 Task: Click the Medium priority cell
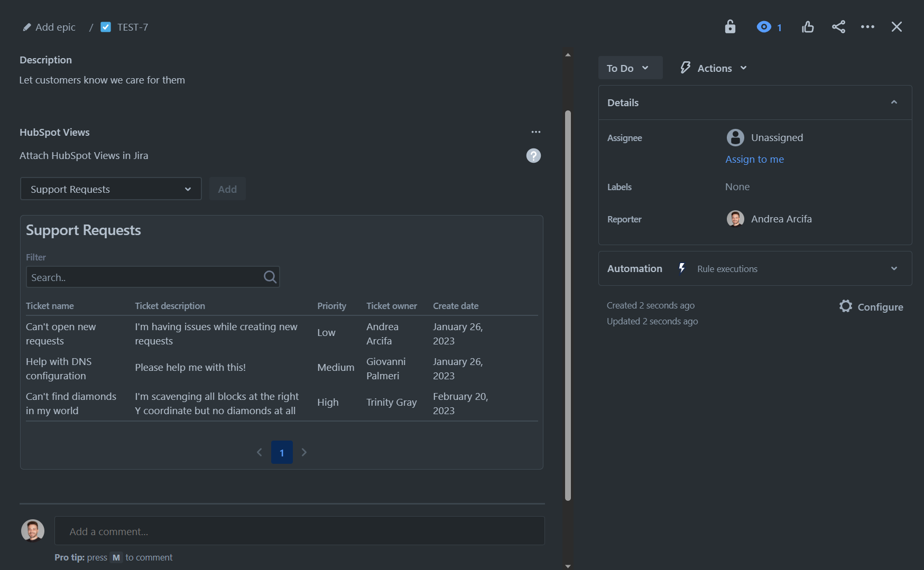click(x=336, y=367)
